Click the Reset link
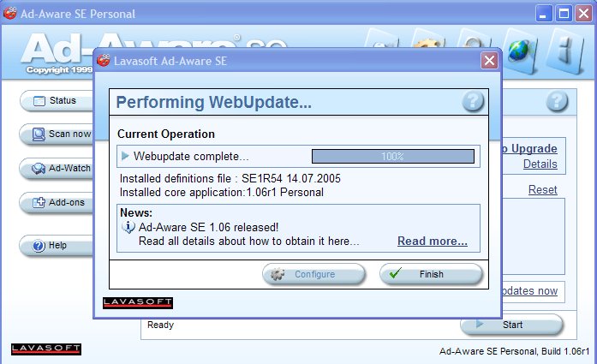The image size is (597, 364). 542,189
